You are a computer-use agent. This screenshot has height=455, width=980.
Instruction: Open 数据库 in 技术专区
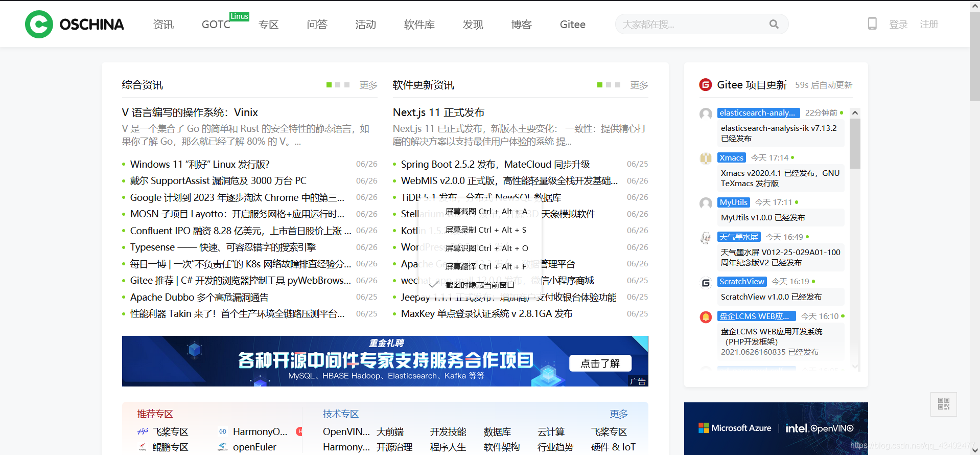[x=497, y=432]
